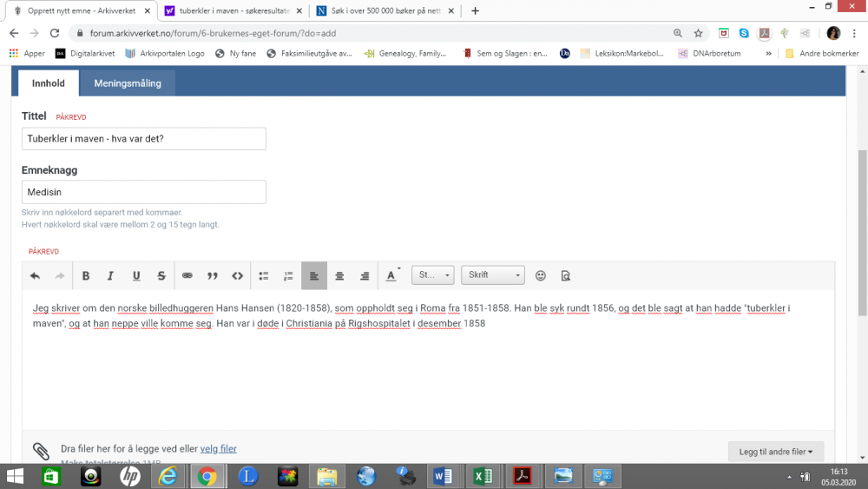This screenshot has height=489, width=868.
Task: Expand Legg til andre filer dropdown
Action: pos(775,452)
